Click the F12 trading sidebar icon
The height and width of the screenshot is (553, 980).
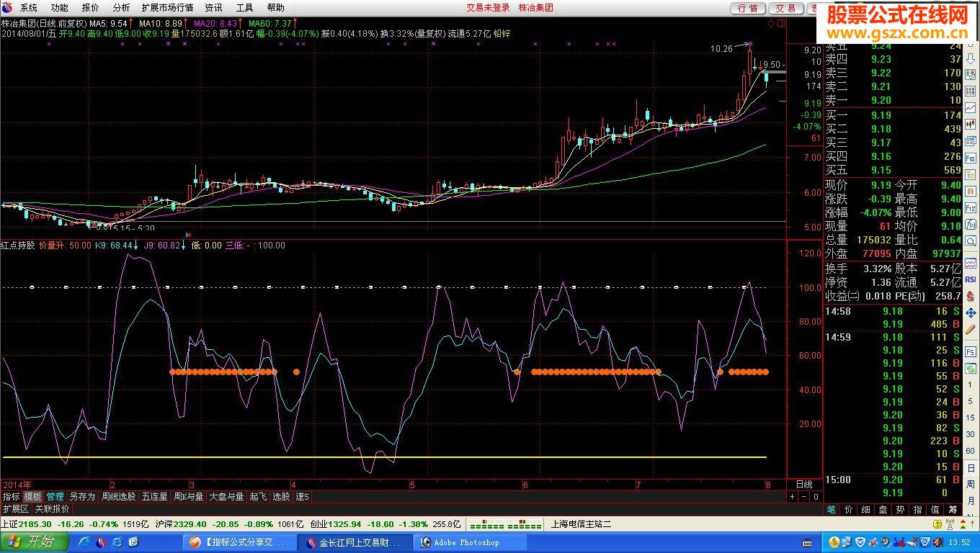(x=971, y=208)
